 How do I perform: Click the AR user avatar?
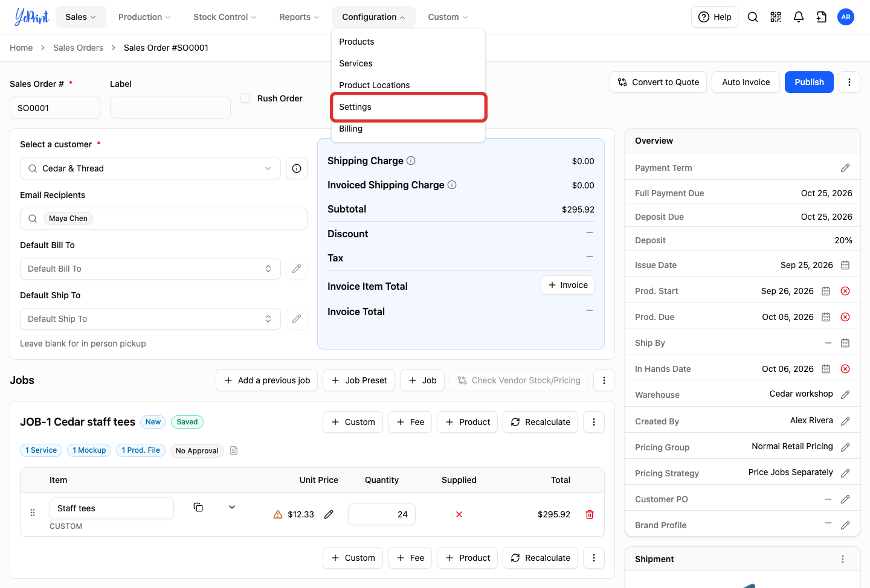point(846,17)
